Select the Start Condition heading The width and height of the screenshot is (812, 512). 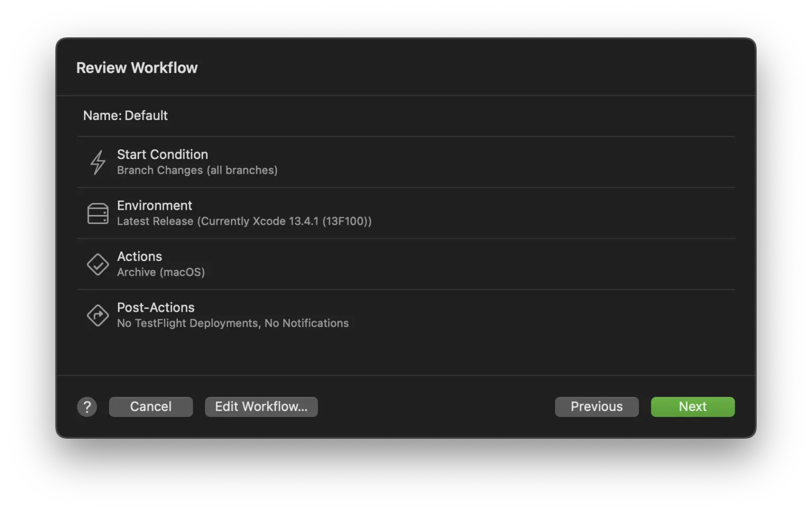pos(162,154)
